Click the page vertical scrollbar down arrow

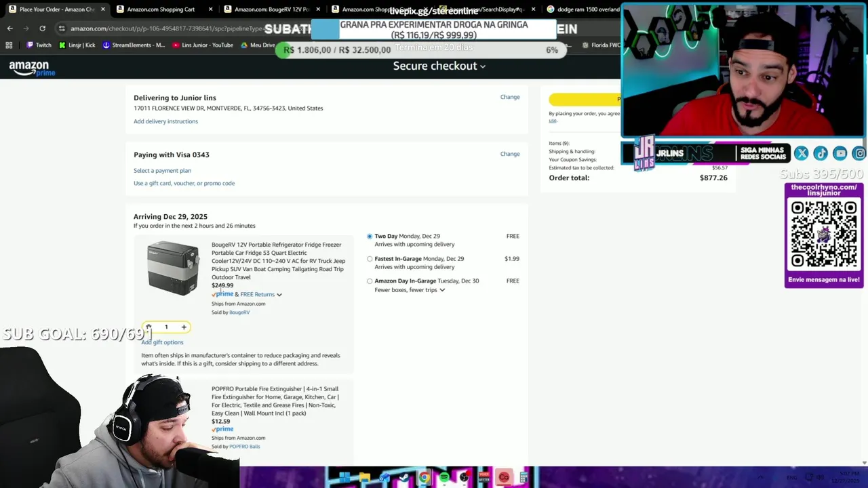(x=863, y=463)
